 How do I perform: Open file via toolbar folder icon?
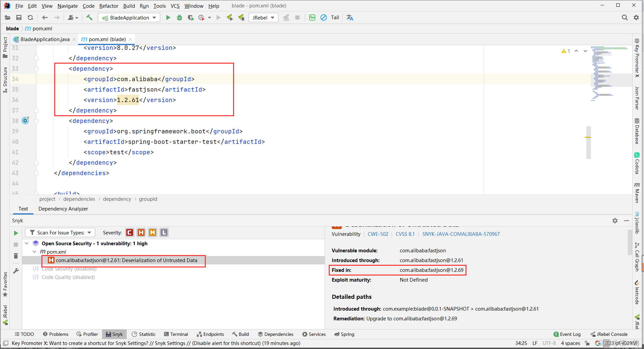(x=8, y=18)
